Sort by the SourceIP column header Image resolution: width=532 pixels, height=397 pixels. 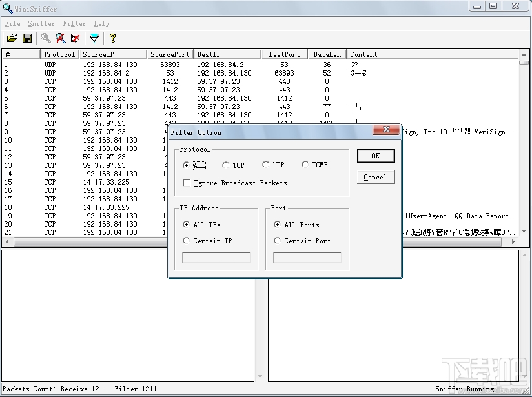click(x=113, y=54)
